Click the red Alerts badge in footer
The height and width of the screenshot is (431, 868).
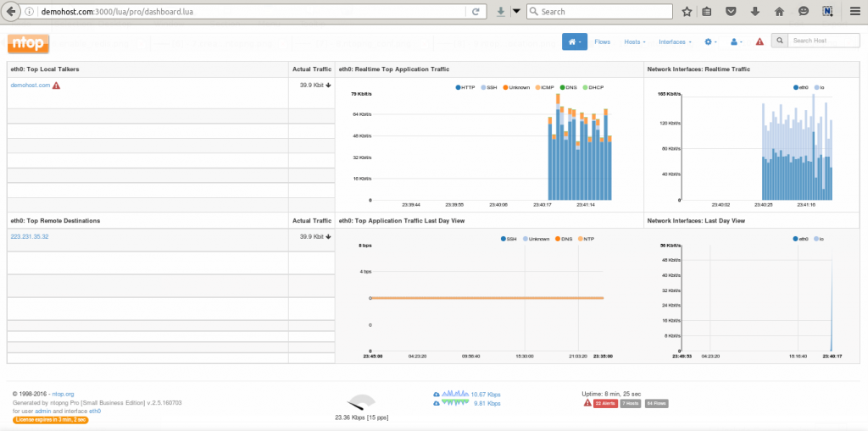coord(604,403)
